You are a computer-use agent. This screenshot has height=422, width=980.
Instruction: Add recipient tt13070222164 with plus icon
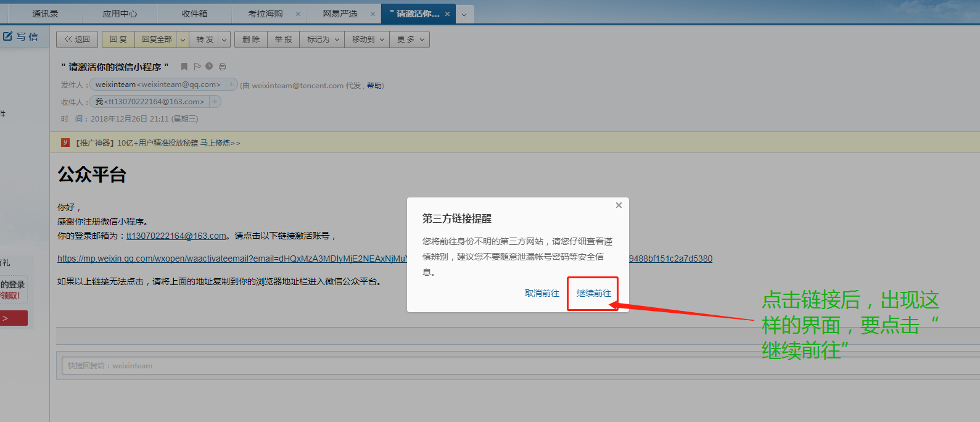point(215,101)
